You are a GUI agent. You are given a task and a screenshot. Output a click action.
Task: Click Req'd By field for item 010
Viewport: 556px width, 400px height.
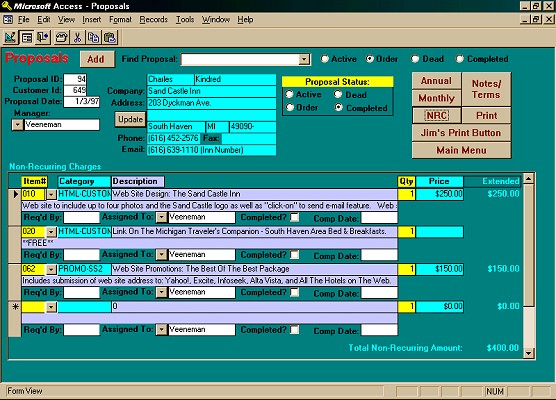(x=81, y=217)
